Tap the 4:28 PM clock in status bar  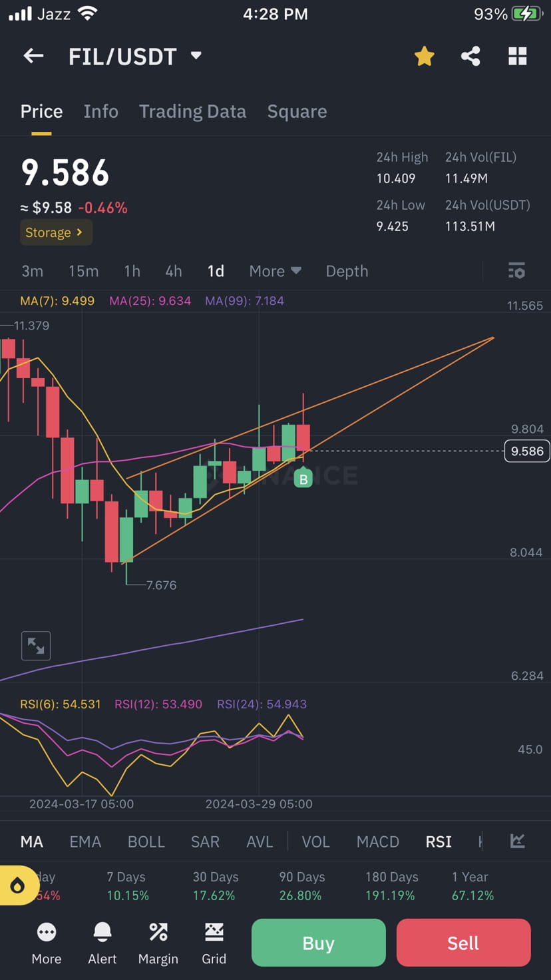tap(275, 14)
